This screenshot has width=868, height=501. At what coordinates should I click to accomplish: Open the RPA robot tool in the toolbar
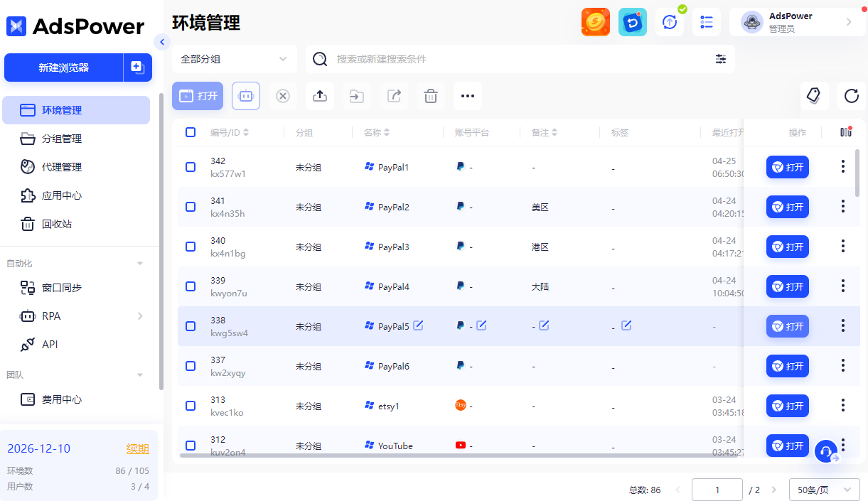(x=245, y=96)
